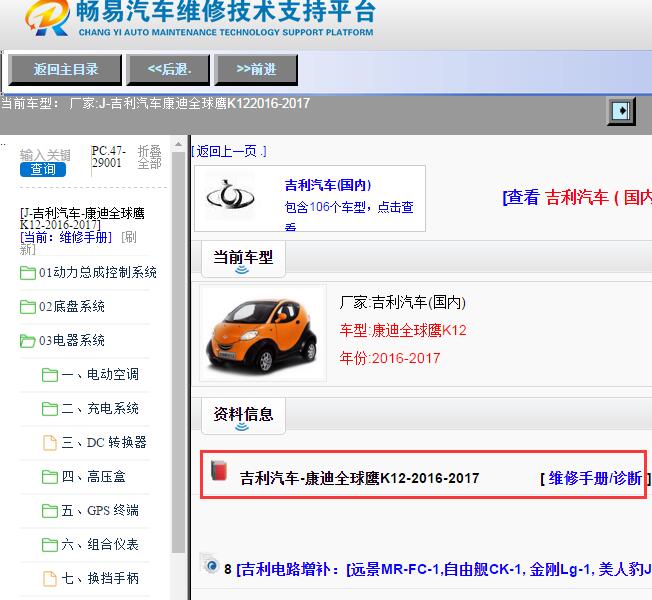Collapse 03电器系统 open folder icon
Screen dimensions: 652x600
click(27, 341)
